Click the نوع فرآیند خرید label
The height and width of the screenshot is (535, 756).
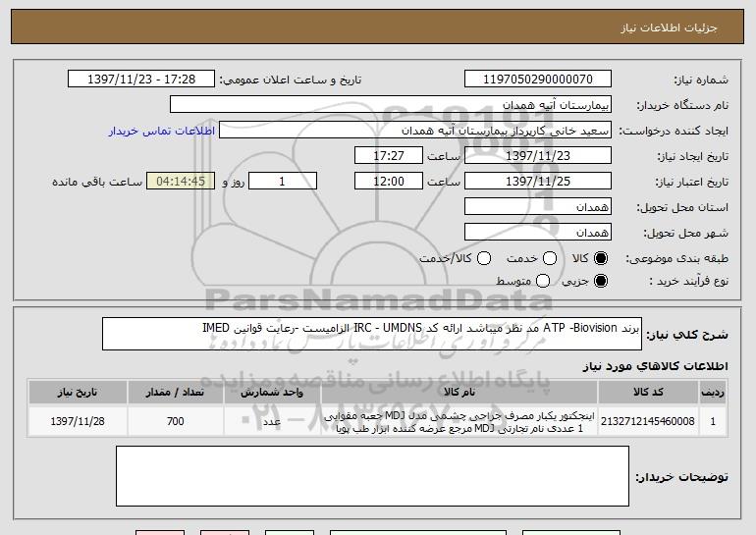(x=688, y=281)
